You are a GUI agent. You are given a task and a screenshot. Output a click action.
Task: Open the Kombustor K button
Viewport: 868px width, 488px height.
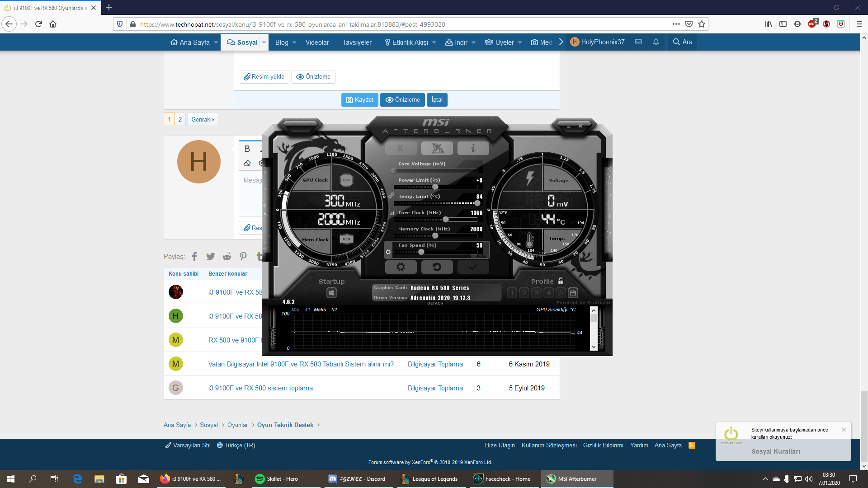click(x=401, y=148)
